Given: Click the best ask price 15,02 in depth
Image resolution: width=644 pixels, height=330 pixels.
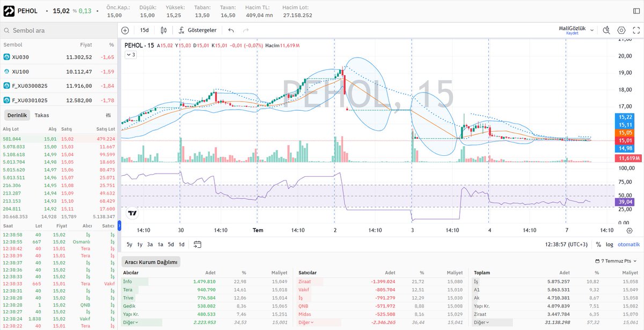Looking at the screenshot, I should [x=67, y=139].
